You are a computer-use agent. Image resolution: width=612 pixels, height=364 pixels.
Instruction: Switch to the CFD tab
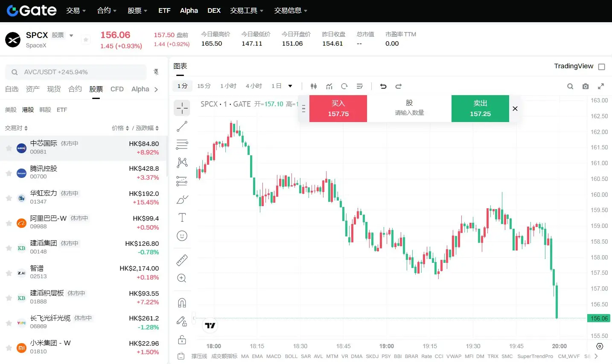coord(117,89)
